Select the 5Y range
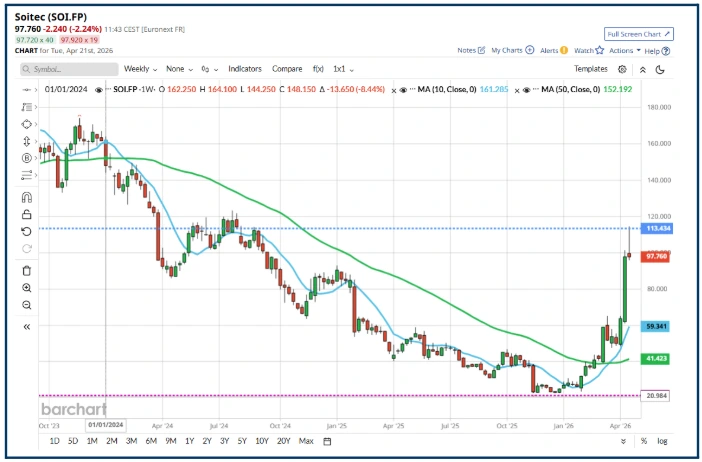Screen dimensions: 702x462 coord(242,441)
